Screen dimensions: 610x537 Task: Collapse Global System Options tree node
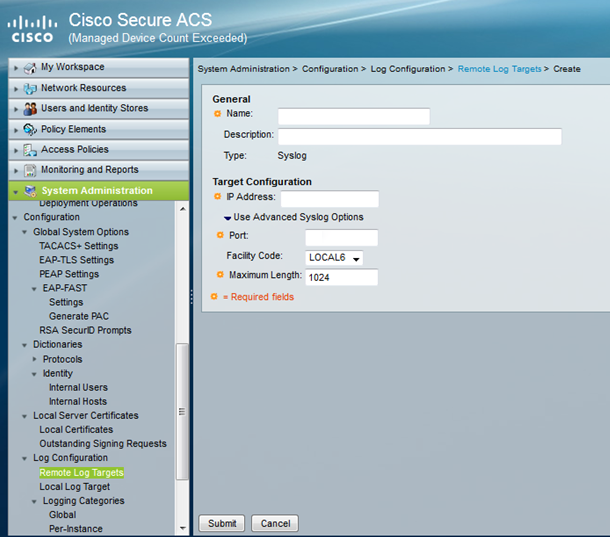(25, 232)
